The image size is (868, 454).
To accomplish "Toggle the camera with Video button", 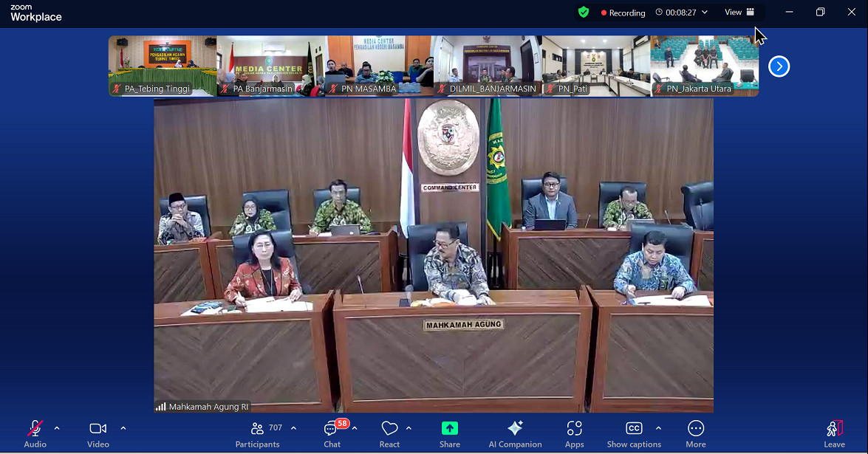I will click(x=98, y=434).
